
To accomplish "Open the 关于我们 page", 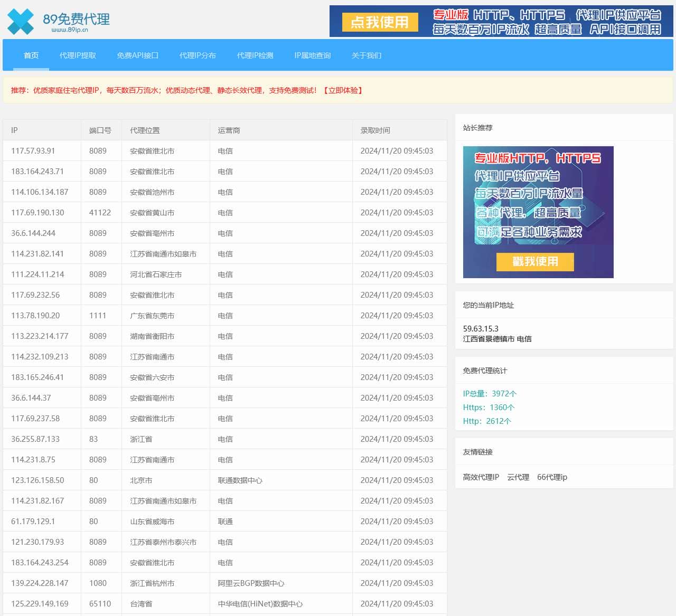I will point(366,55).
